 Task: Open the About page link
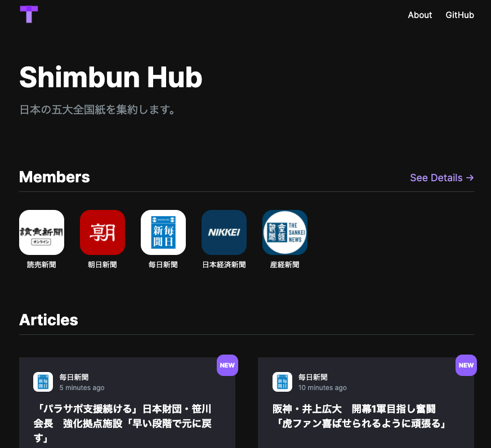point(419,15)
